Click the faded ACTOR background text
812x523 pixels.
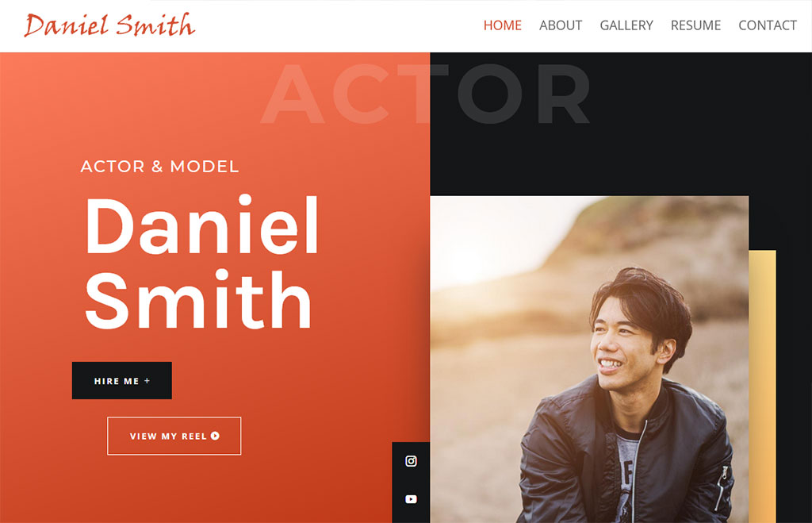[x=425, y=94]
